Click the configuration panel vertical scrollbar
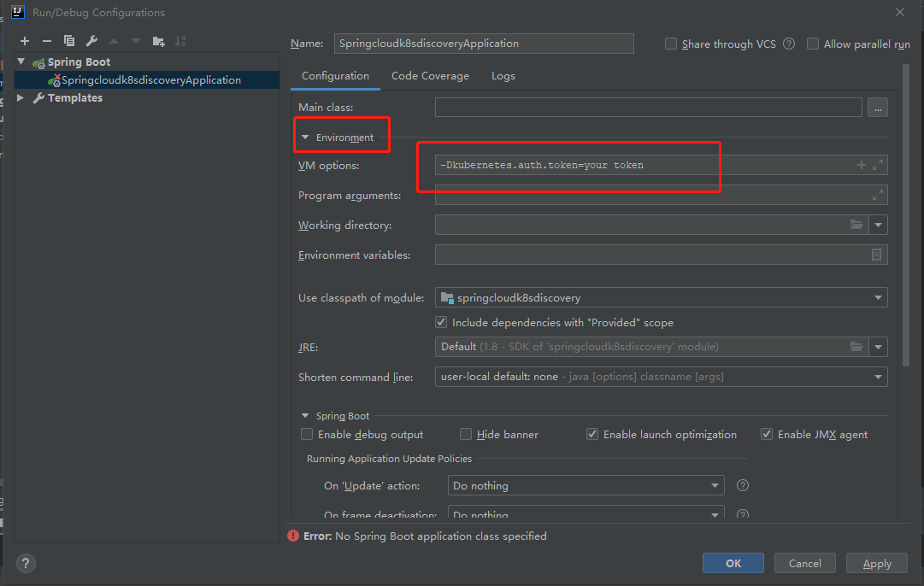 coord(906,215)
